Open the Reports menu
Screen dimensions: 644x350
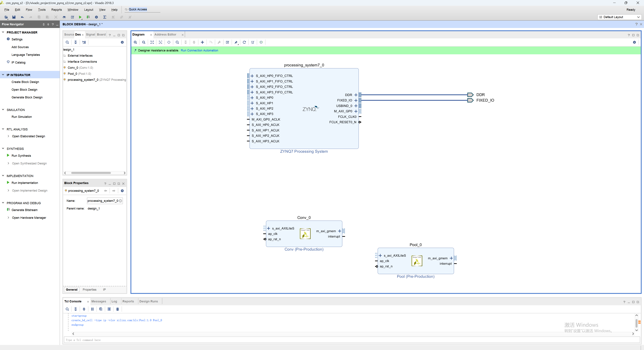click(56, 10)
